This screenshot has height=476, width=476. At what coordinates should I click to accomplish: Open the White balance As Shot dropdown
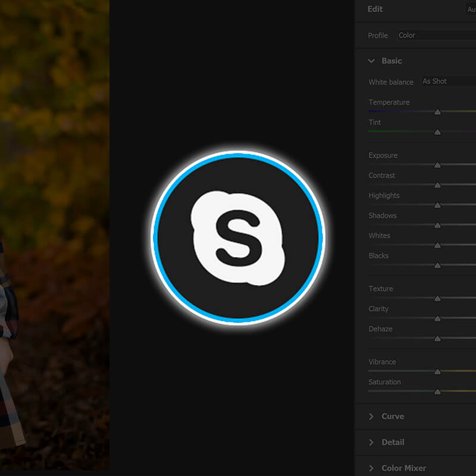coord(449,82)
